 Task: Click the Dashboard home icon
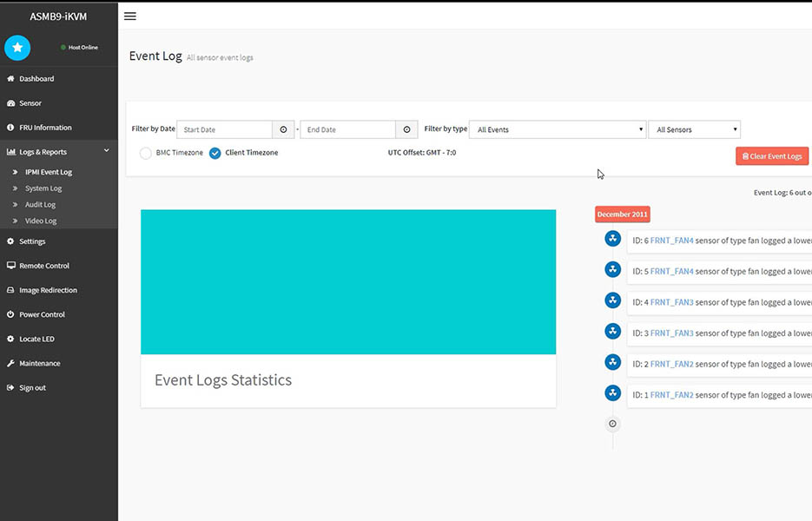[10, 79]
